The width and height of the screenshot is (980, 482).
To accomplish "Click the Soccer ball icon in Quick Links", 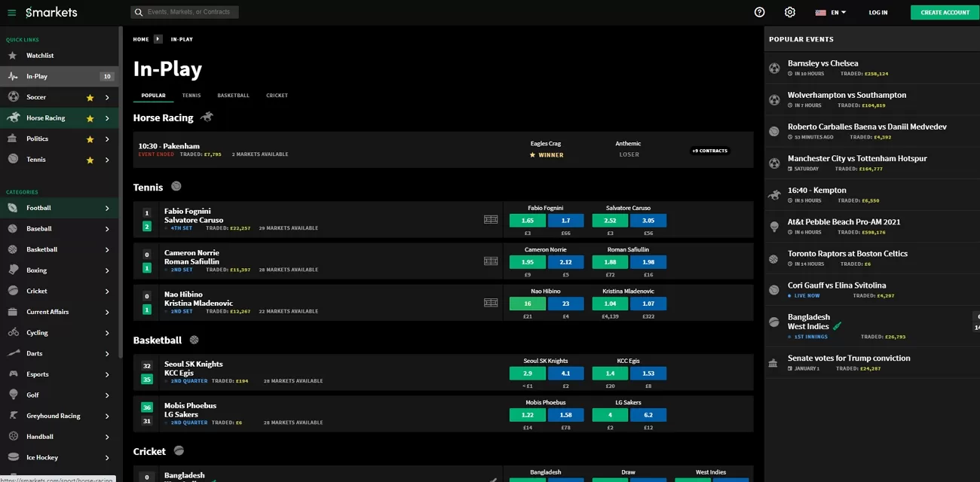I will [x=13, y=97].
